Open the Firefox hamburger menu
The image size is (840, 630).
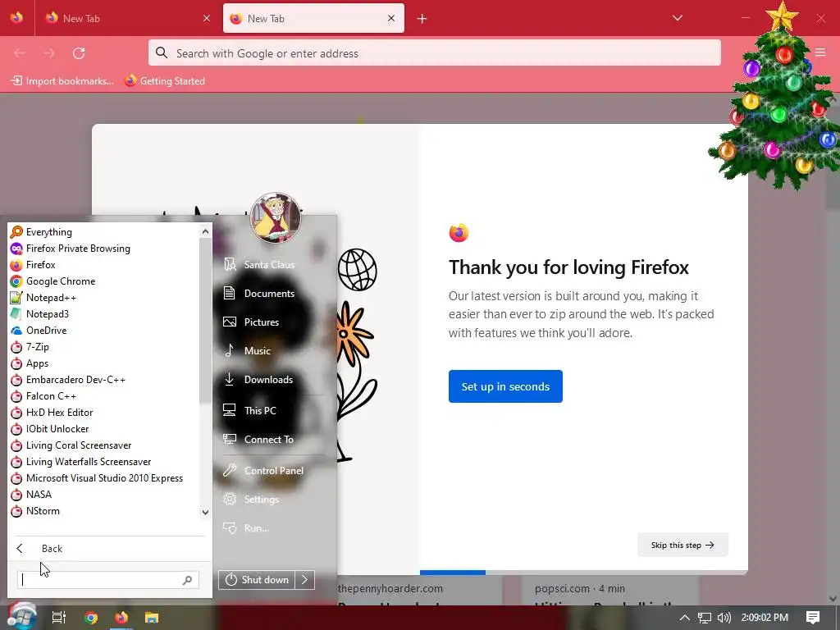point(820,52)
